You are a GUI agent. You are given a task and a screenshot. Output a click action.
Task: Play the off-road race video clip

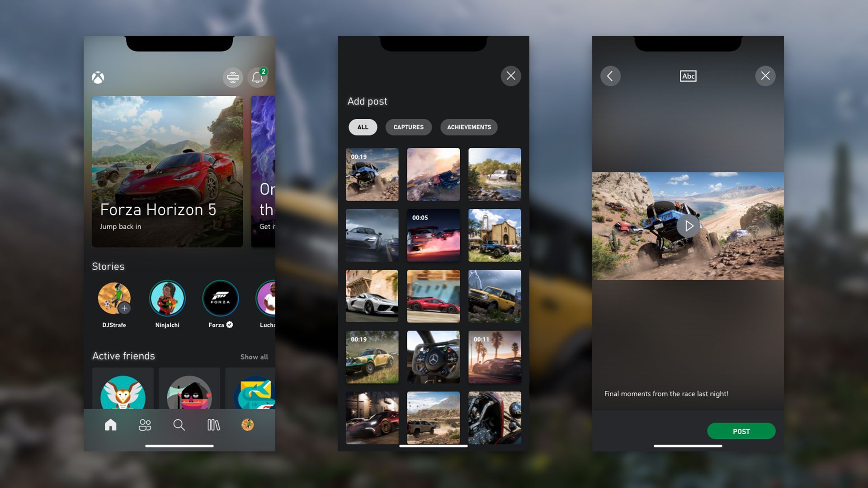pyautogui.click(x=688, y=226)
